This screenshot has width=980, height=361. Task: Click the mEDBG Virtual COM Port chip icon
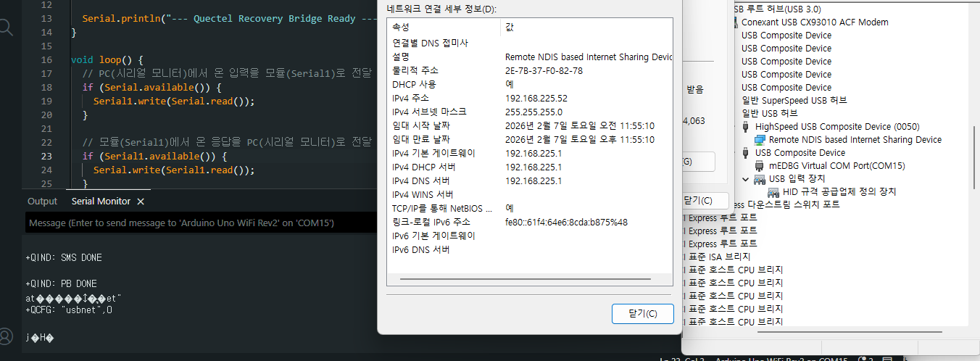click(x=760, y=166)
